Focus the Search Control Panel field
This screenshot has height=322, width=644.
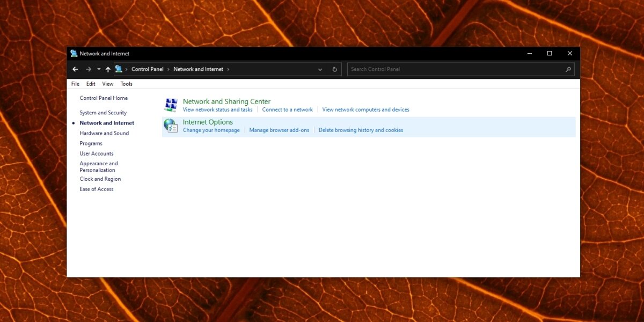[456, 69]
